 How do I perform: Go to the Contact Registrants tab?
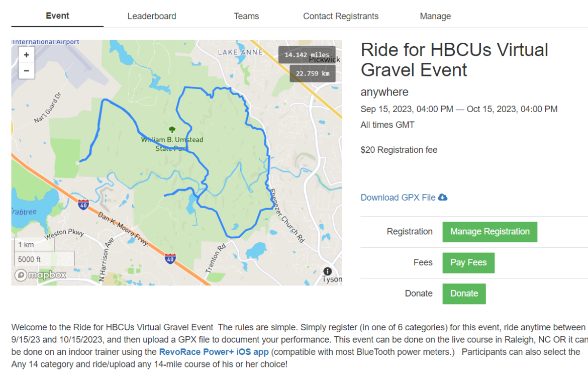pos(341,16)
